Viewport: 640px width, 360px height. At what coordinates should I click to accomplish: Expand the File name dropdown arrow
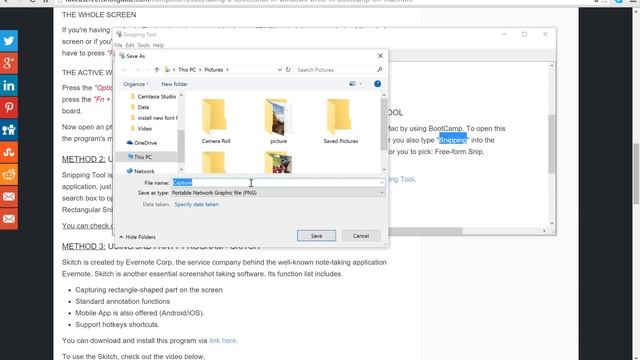pos(382,183)
